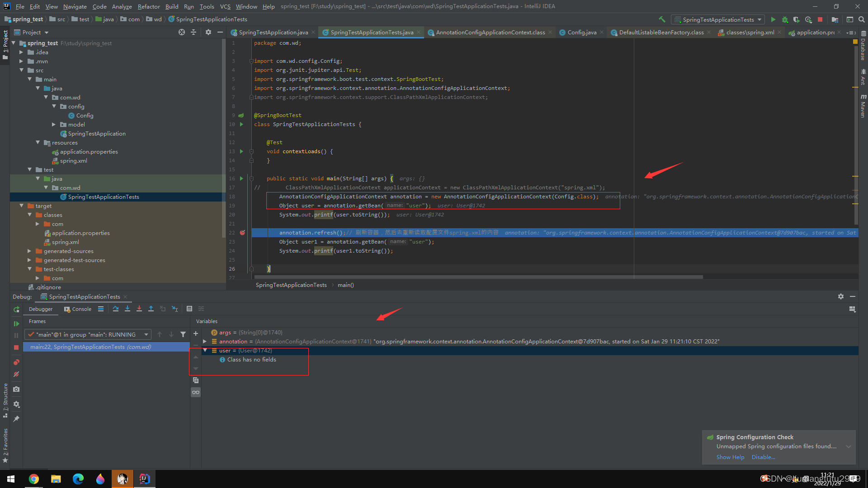868x488 pixels.
Task: Toggle glasses watches-in-variables button
Action: click(x=196, y=392)
